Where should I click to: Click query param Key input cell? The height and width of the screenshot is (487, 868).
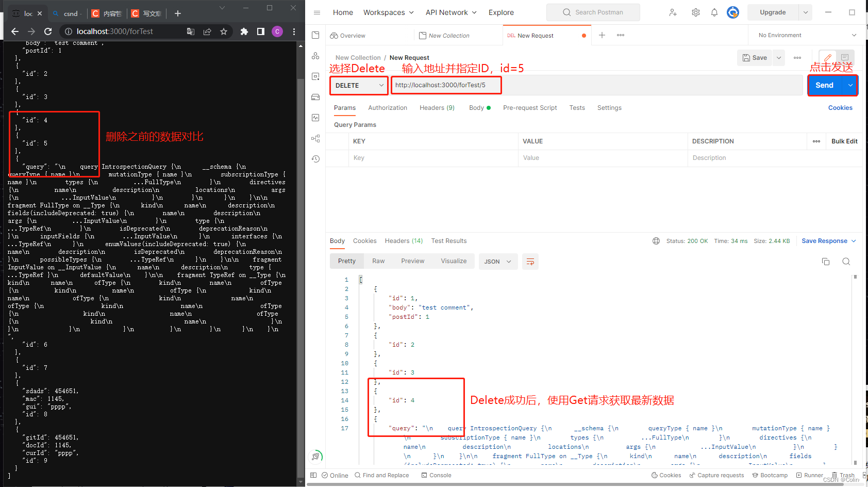(433, 158)
